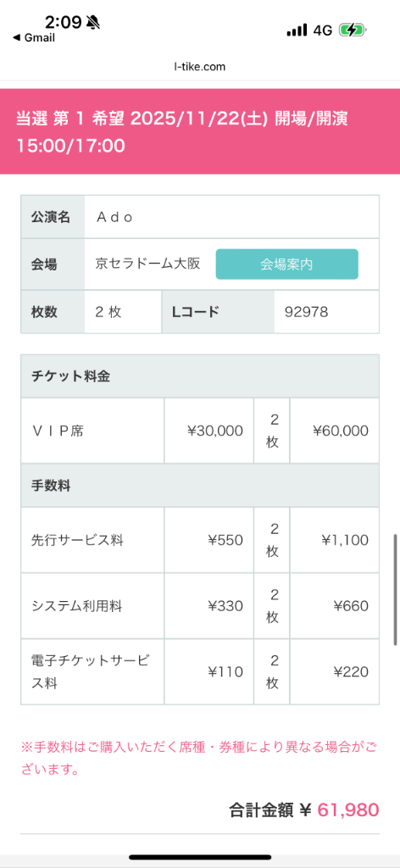Tap the l-tike.com address bar
This screenshot has width=400, height=868.
click(200, 67)
